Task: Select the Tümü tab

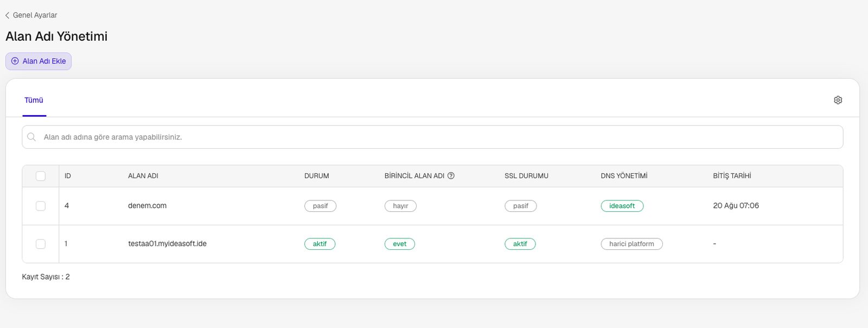Action: (x=34, y=100)
